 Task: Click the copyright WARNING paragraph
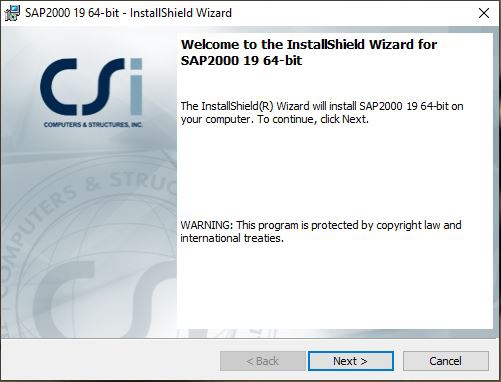[x=321, y=231]
